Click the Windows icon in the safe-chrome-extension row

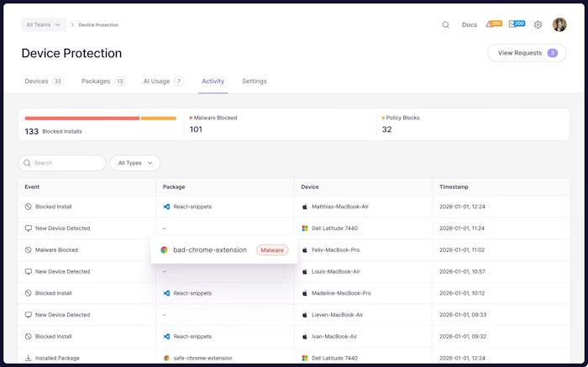[305, 358]
